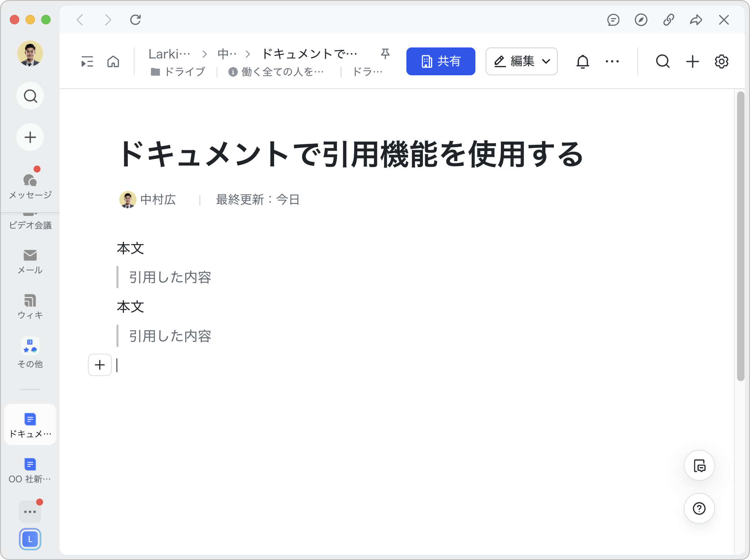Toggle the table of contents sidebar
The image size is (750, 560).
click(x=87, y=62)
